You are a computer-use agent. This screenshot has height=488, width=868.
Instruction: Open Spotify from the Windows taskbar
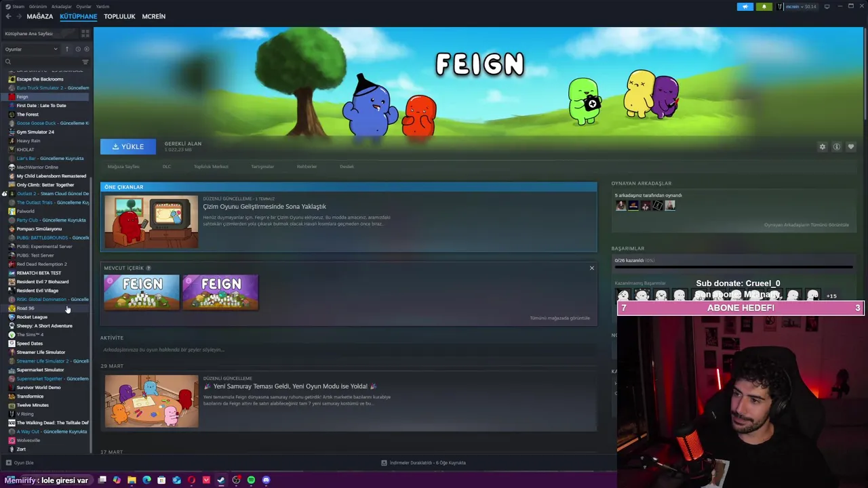[x=251, y=480]
